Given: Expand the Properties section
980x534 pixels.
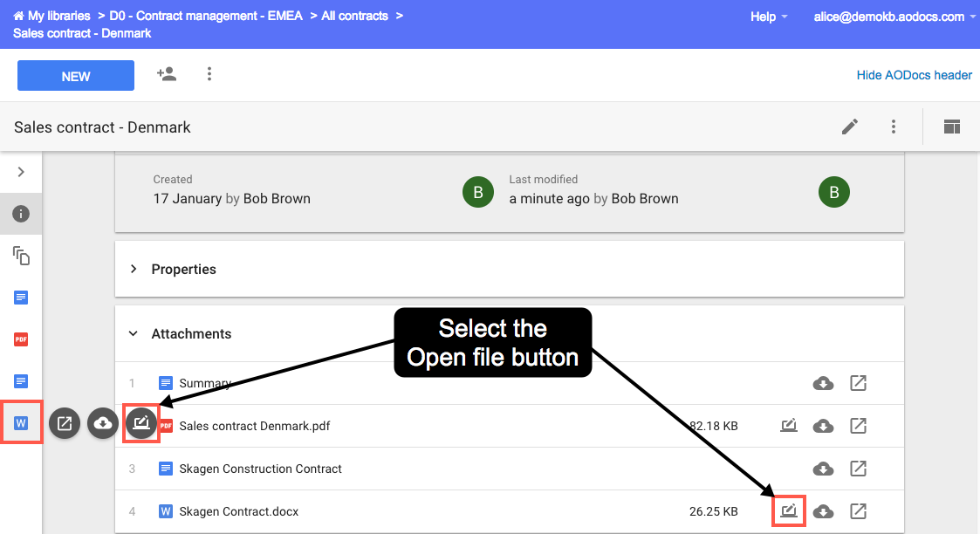Looking at the screenshot, I should (134, 269).
